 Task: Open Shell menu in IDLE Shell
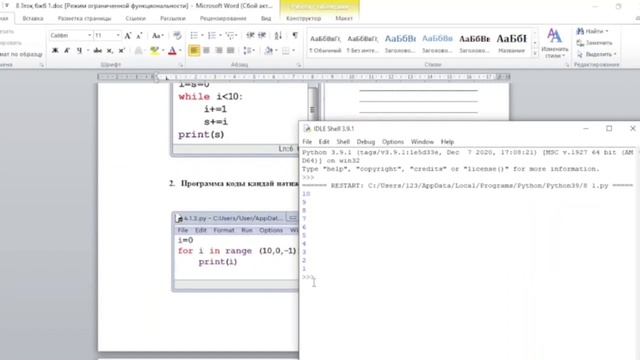[x=343, y=142]
